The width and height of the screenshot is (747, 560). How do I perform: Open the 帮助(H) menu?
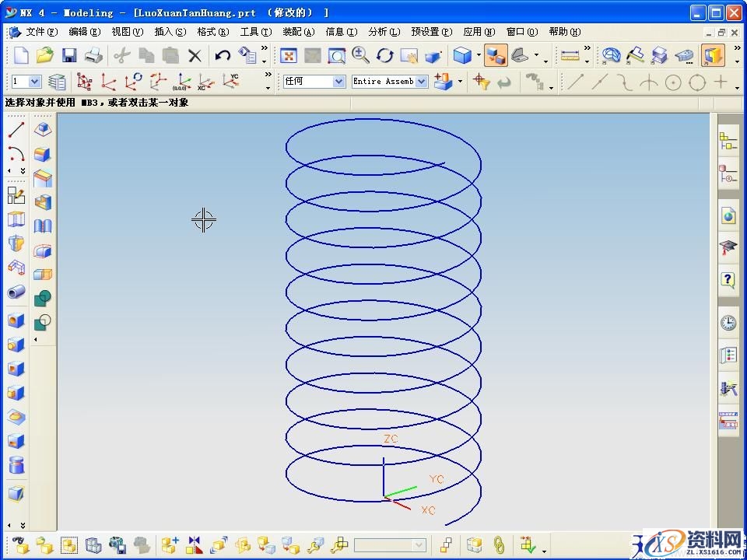[x=564, y=32]
